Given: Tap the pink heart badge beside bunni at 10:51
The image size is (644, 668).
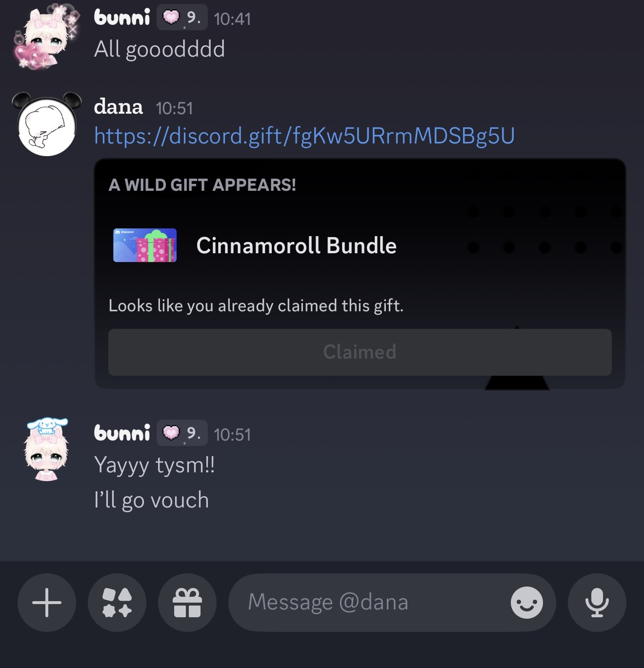Looking at the screenshot, I should coord(171,433).
